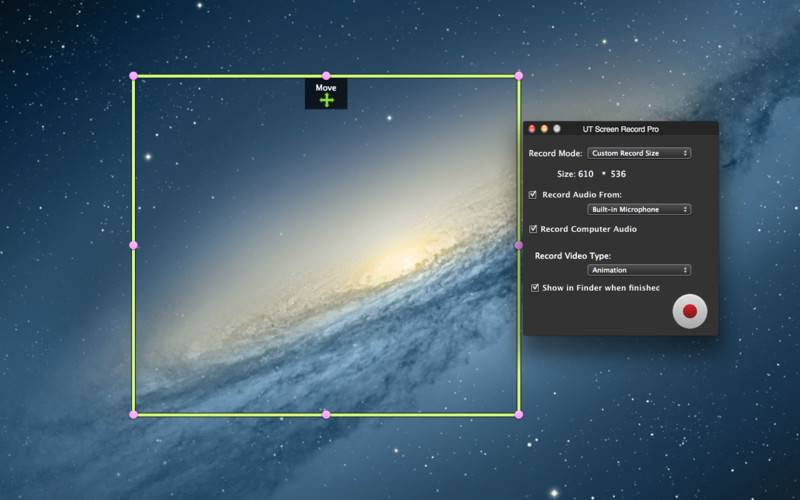This screenshot has height=500, width=800.
Task: Toggle the Record Audio From checkbox
Action: click(533, 194)
